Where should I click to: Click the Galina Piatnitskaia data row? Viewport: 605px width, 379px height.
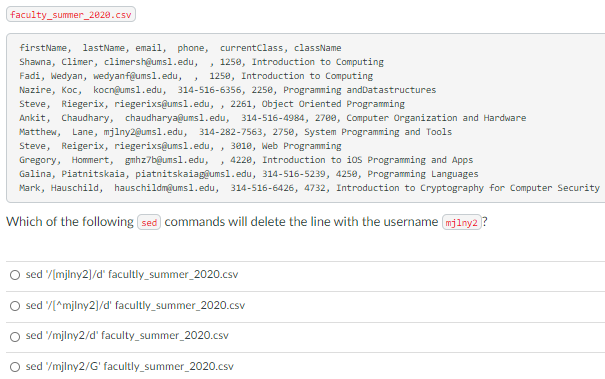click(249, 174)
